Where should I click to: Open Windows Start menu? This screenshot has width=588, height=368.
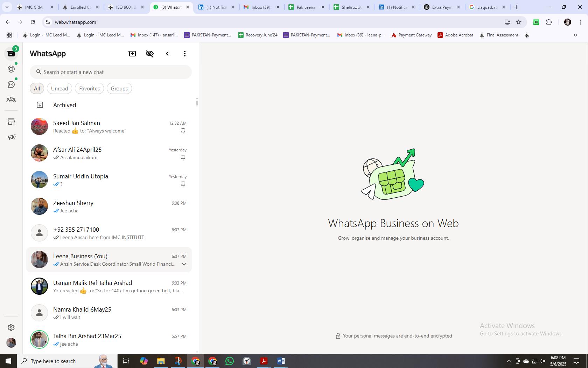pos(8,361)
